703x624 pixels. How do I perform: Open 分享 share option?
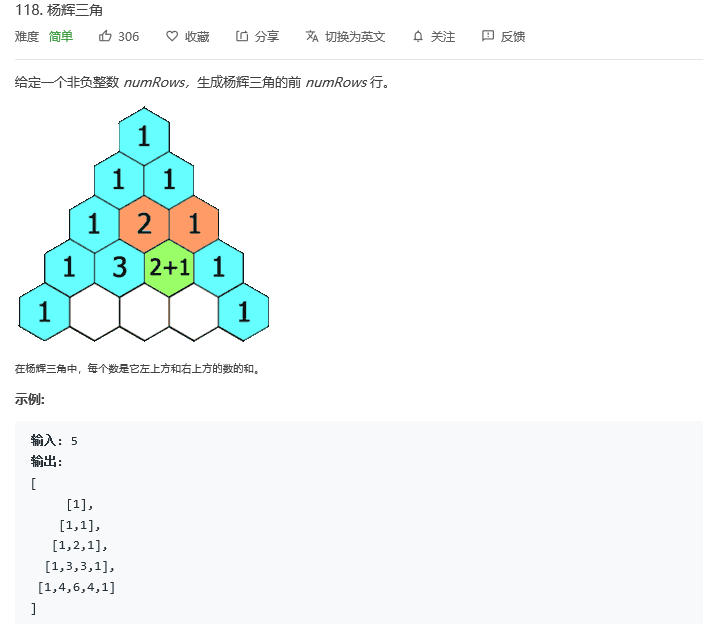[267, 37]
